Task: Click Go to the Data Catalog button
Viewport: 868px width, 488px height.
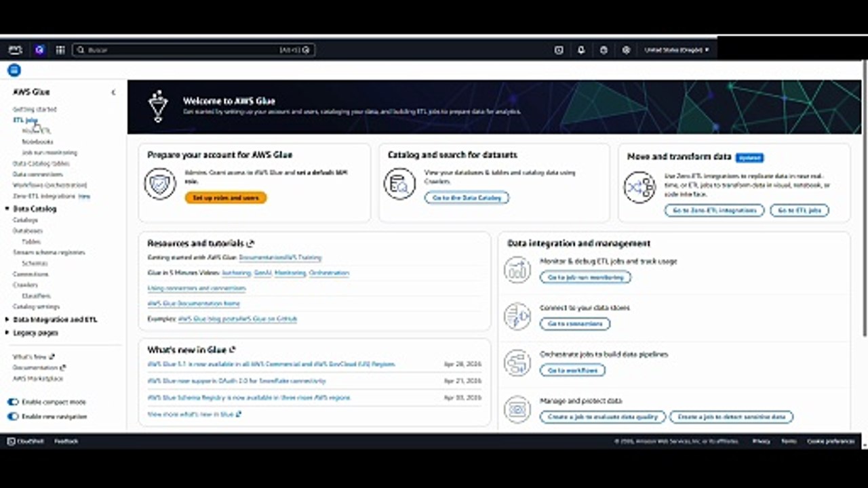Action: click(x=467, y=198)
